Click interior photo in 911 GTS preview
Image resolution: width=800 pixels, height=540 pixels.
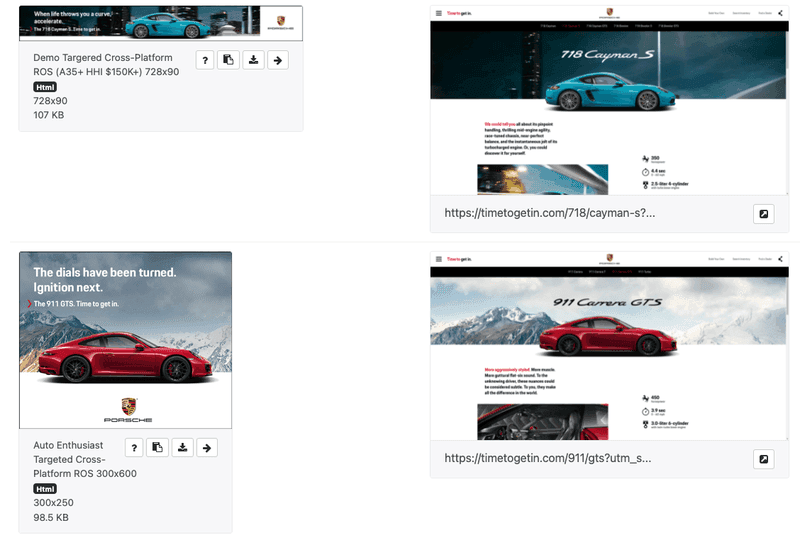[x=542, y=422]
